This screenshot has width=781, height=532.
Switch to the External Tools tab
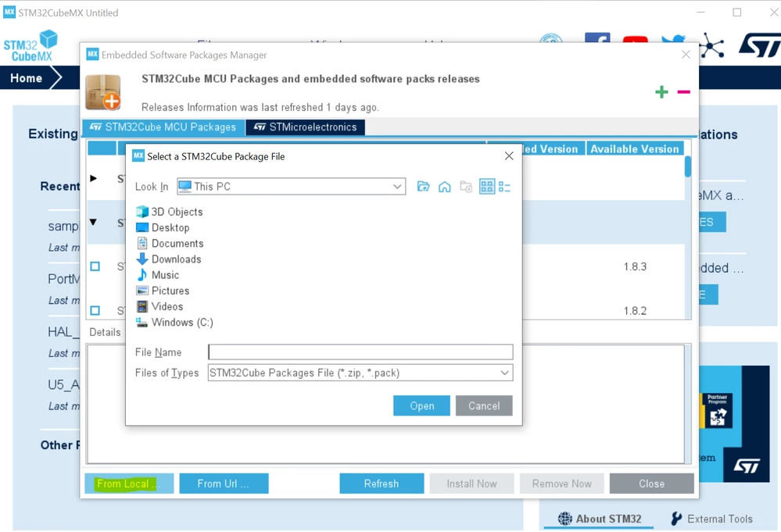tap(711, 519)
